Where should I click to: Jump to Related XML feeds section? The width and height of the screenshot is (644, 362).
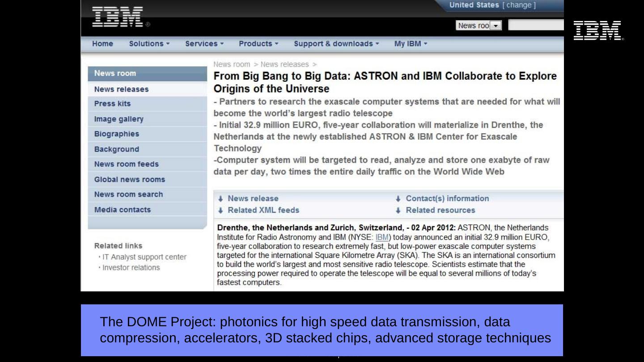tap(263, 210)
